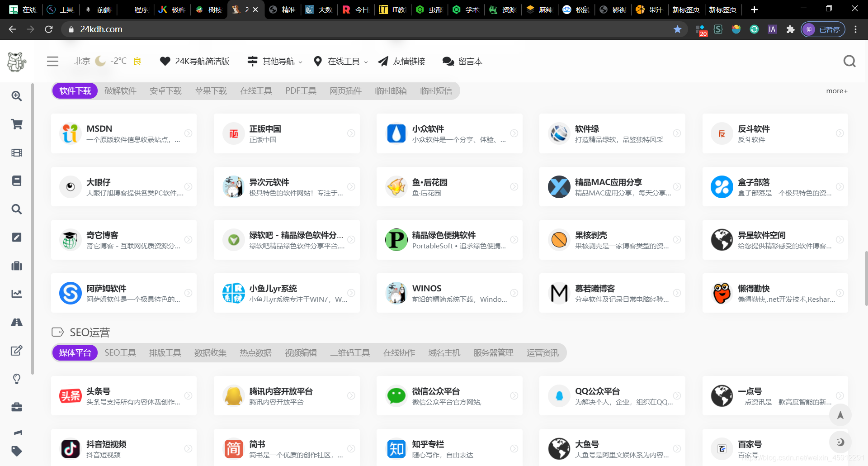
Task: Switch to the 二维码工具 tab
Action: pyautogui.click(x=350, y=353)
